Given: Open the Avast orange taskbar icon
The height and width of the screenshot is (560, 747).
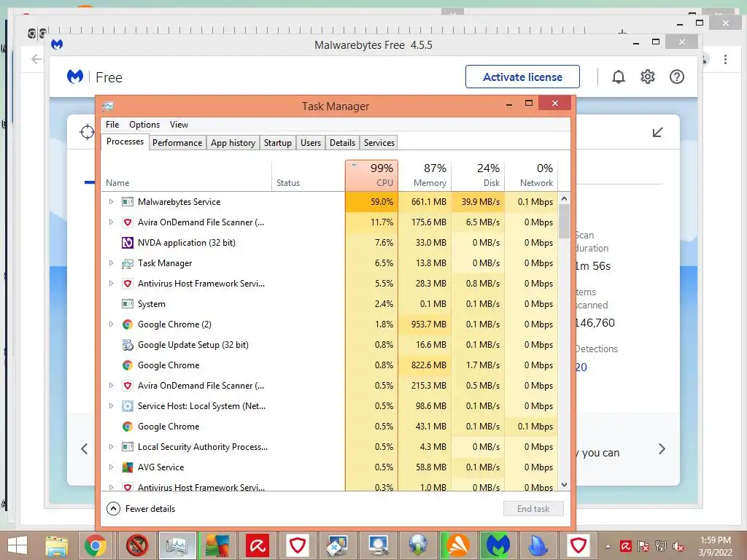Looking at the screenshot, I should [x=457, y=545].
